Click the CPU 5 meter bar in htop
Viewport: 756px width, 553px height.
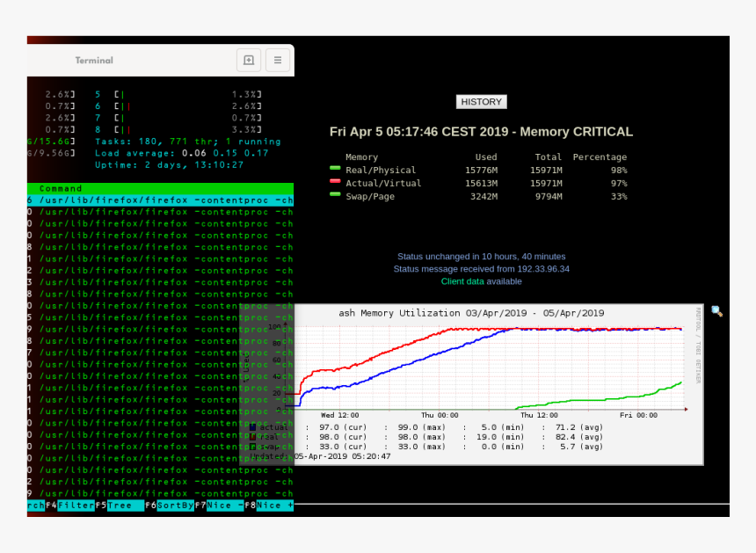pos(188,94)
